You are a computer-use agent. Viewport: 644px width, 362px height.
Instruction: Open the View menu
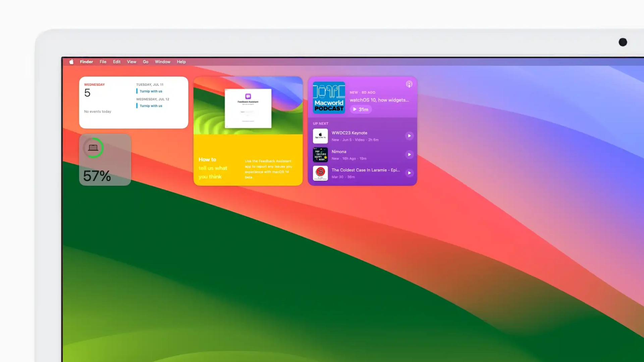[x=131, y=62]
